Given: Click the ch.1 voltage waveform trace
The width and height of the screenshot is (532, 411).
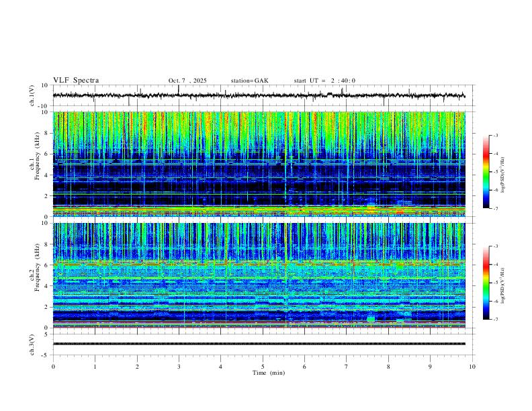Looking at the screenshot, I should pyautogui.click(x=259, y=95).
